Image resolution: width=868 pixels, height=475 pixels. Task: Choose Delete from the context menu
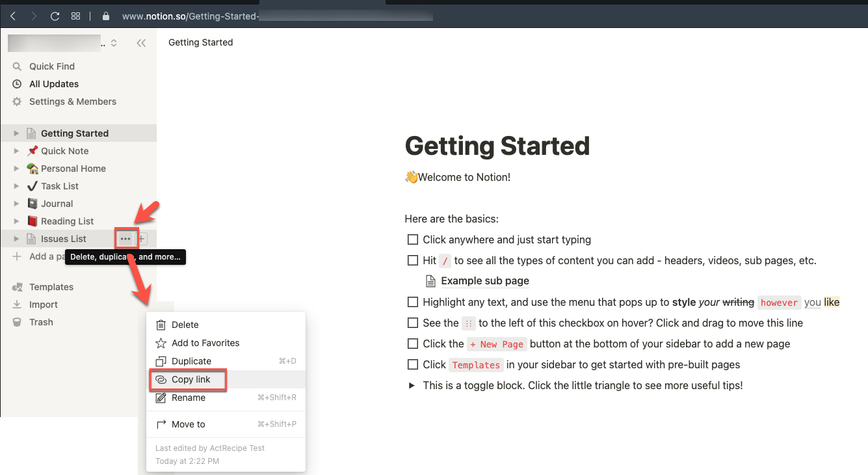(226, 325)
